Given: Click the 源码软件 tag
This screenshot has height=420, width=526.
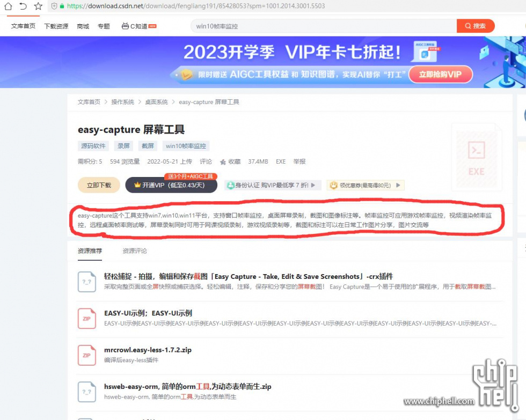Looking at the screenshot, I should click(93, 146).
